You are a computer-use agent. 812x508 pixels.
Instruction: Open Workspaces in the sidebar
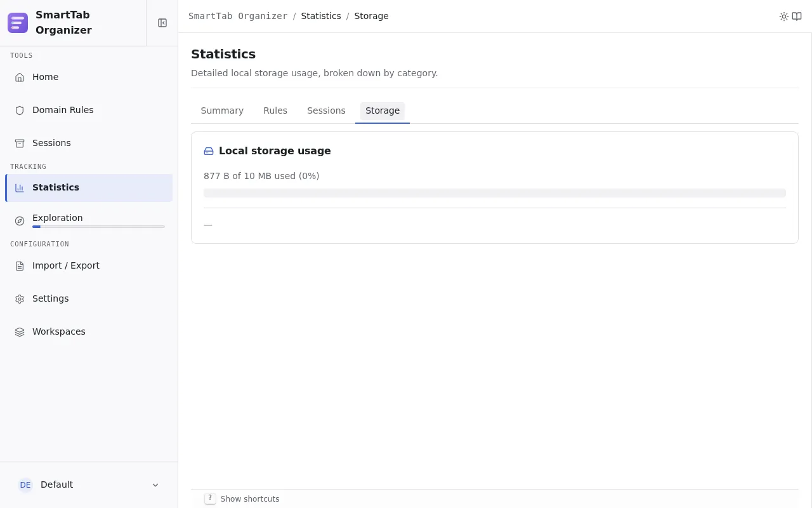point(89,332)
